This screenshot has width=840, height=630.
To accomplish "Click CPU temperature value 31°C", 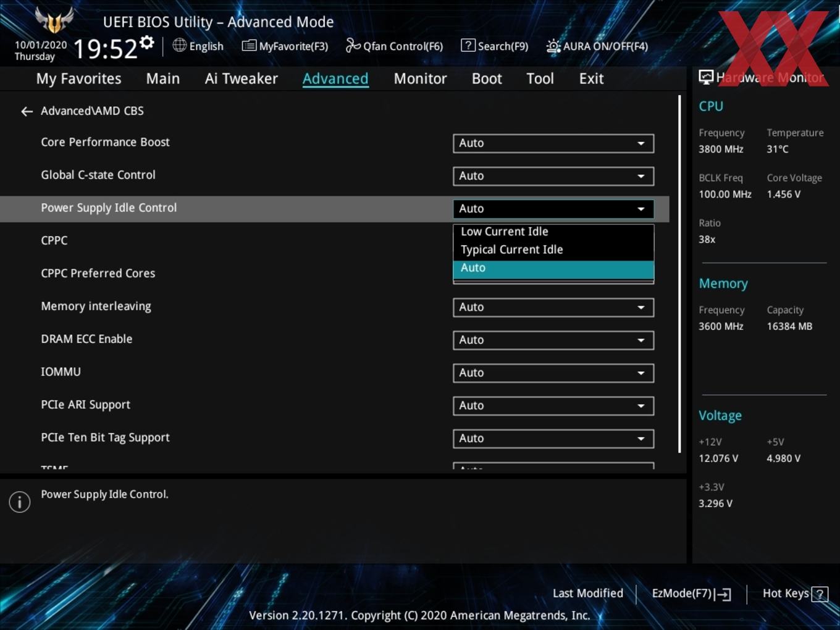I will click(x=778, y=149).
